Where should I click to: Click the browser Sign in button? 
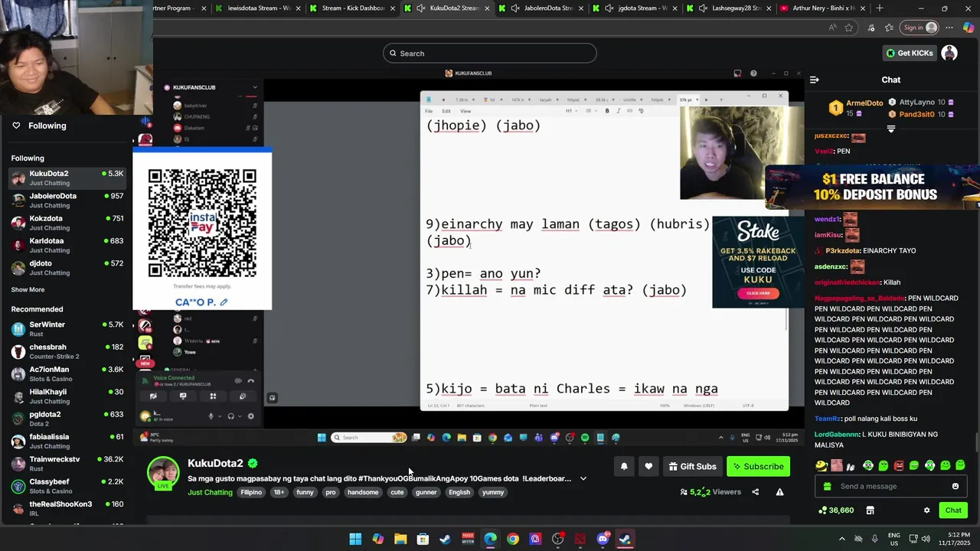point(920,28)
